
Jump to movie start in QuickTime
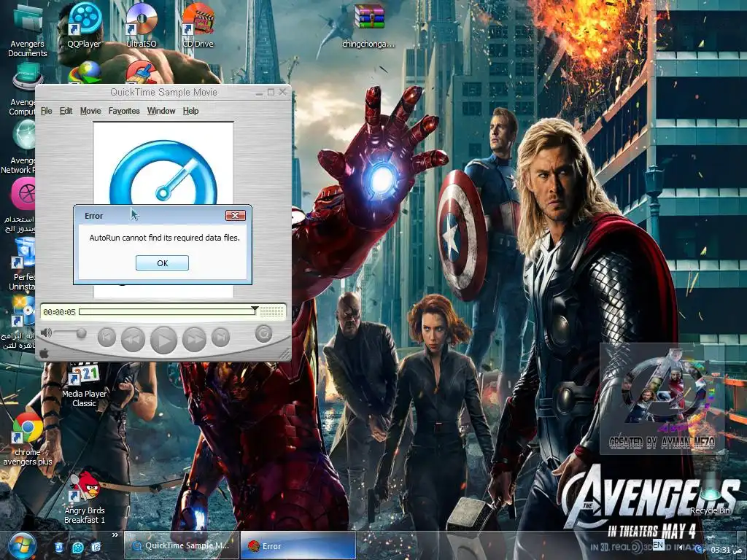[107, 338]
